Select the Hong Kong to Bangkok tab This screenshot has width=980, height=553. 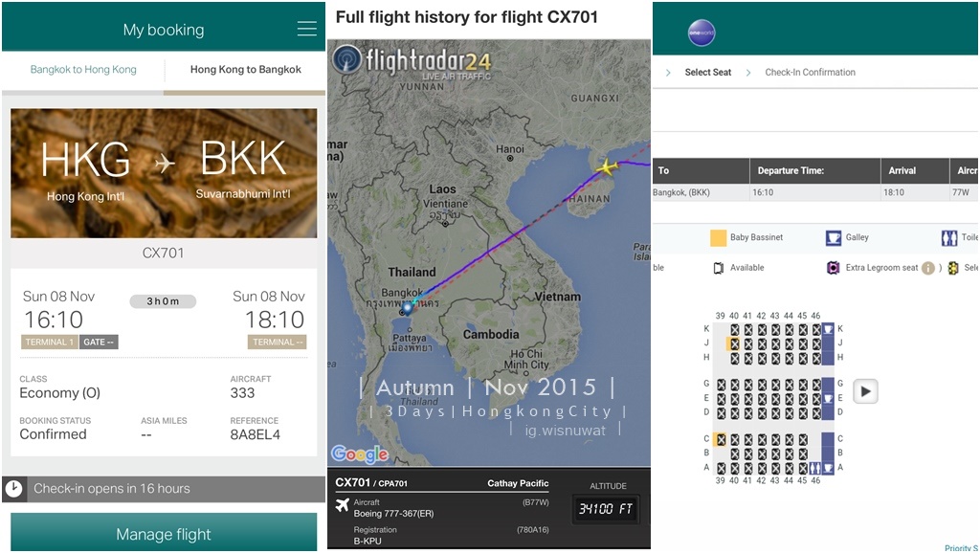click(x=246, y=69)
